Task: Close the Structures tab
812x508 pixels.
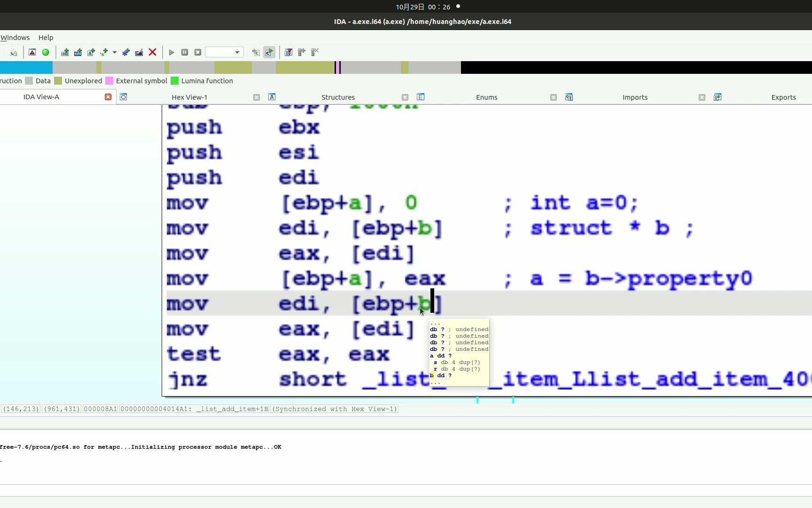Action: (x=405, y=97)
